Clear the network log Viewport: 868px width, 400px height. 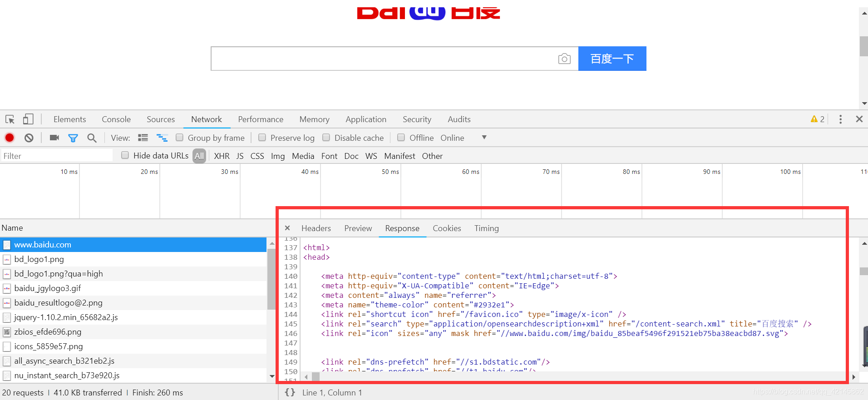[29, 138]
